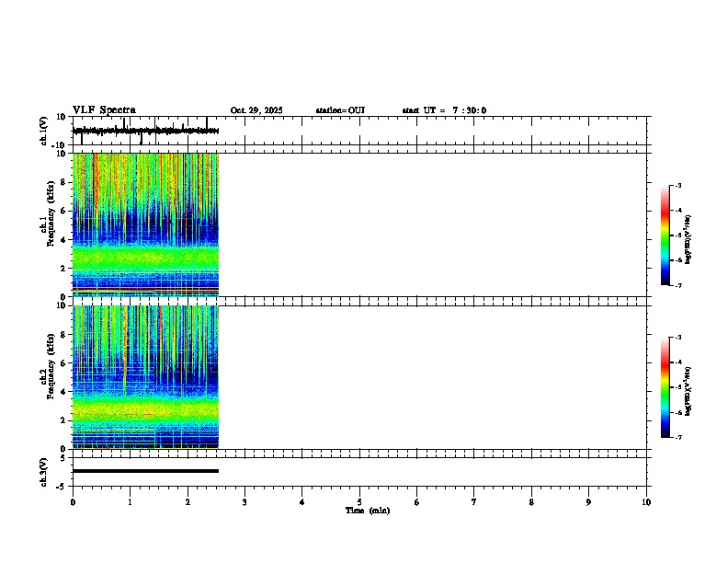
Task: Click inside the ch.1 spectrogram data
Action: pyautogui.click(x=145, y=224)
